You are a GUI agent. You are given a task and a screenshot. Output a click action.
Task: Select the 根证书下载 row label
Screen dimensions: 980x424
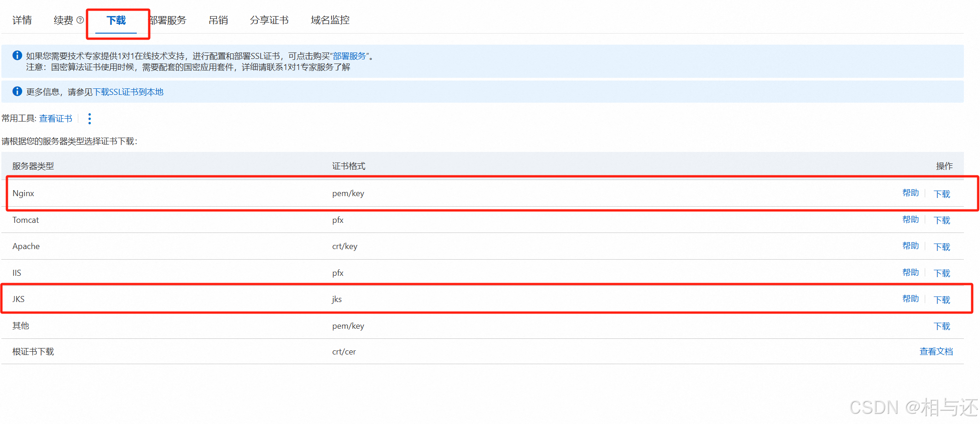pos(33,352)
